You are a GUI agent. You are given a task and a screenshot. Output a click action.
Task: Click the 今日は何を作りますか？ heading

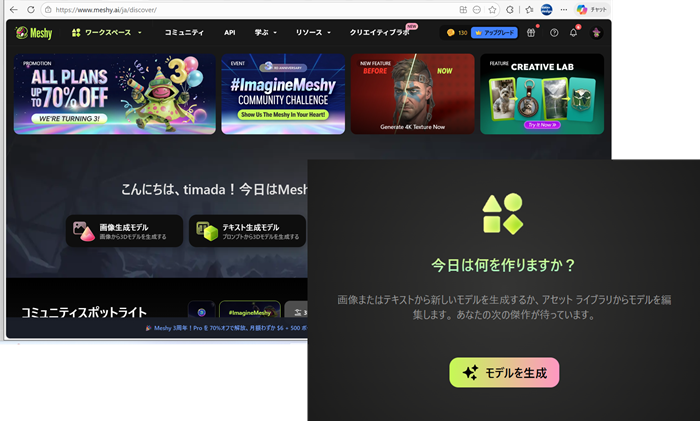(x=504, y=265)
